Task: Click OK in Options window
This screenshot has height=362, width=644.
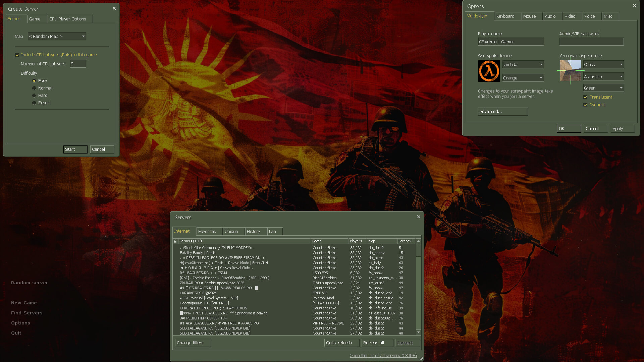Action: click(569, 129)
